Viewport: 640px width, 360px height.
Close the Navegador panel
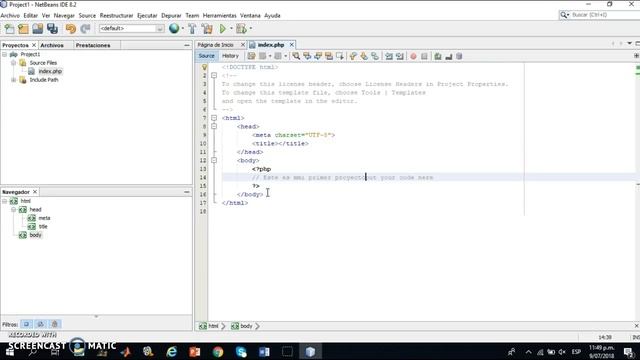(35, 192)
